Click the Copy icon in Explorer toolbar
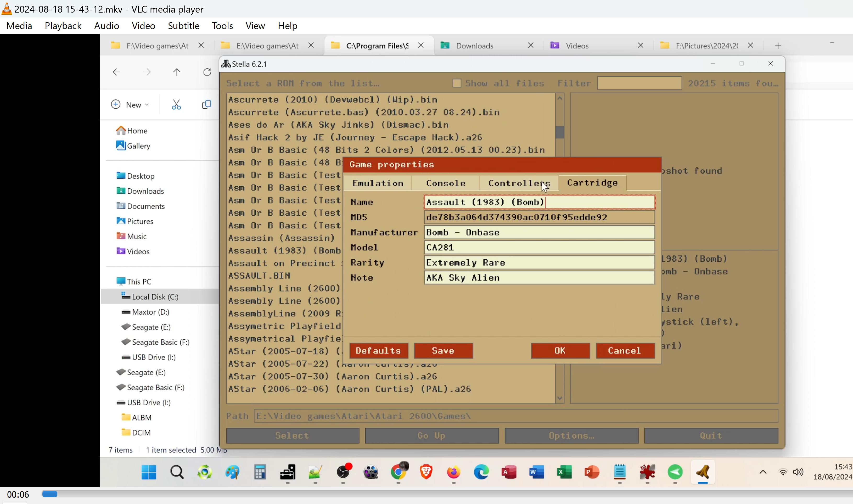The image size is (853, 504). coord(206,105)
